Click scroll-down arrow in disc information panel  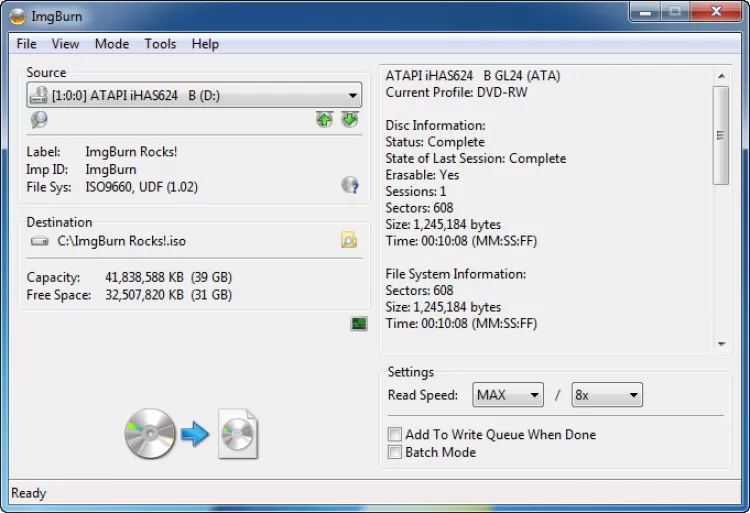pos(722,344)
